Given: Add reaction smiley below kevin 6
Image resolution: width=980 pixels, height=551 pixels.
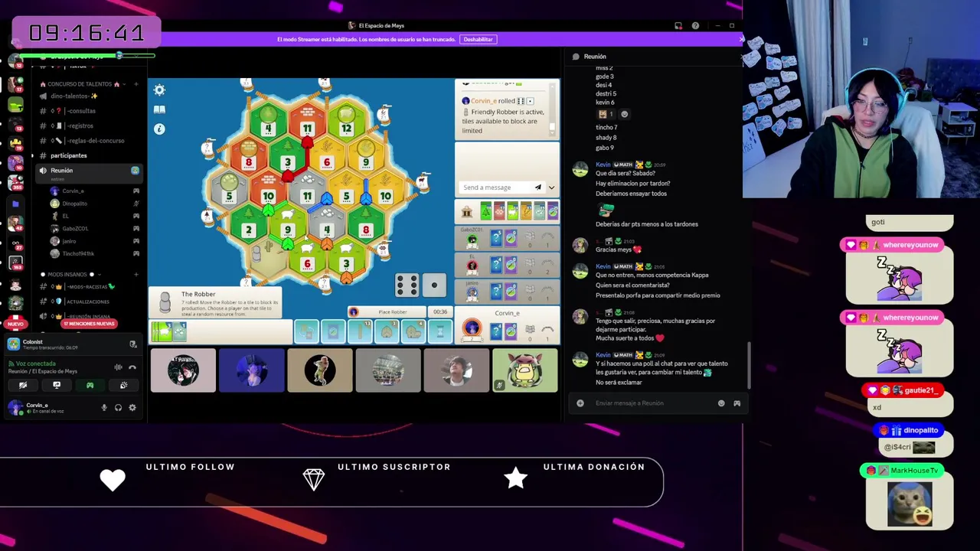Looking at the screenshot, I should click(x=624, y=114).
